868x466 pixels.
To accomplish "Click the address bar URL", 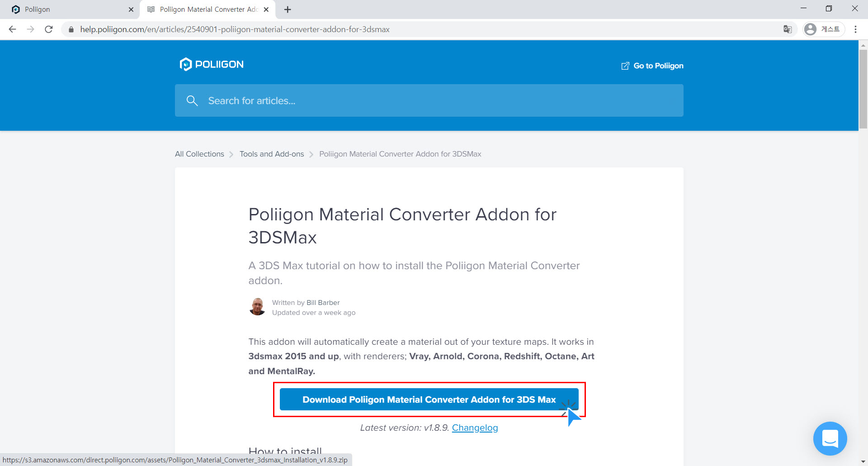I will [235, 29].
